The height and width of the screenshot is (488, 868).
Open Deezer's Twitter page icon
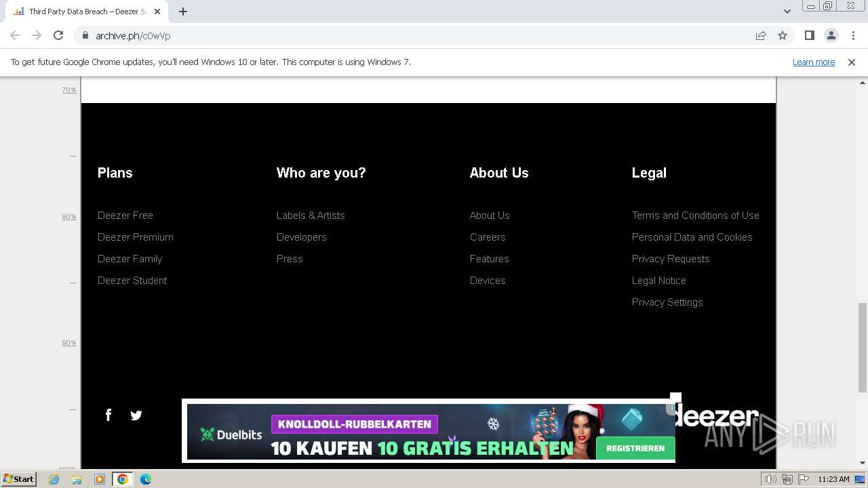point(136,415)
